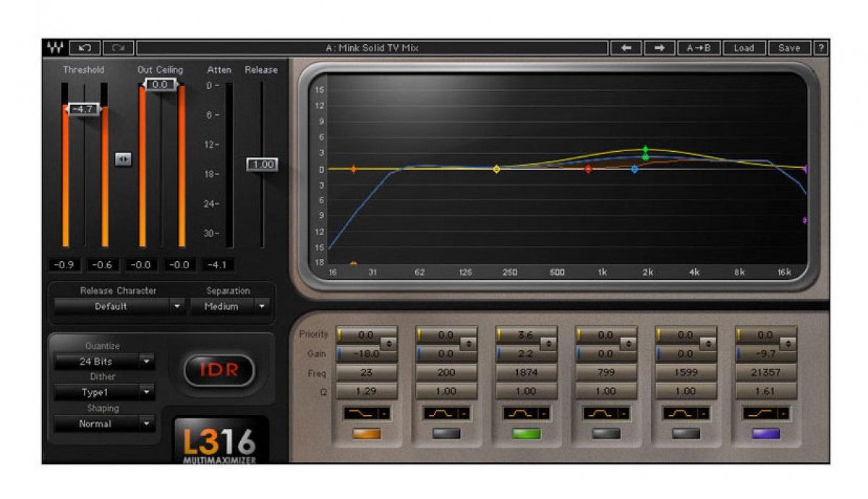Viewport: 868px width, 499px height.
Task: Open the Quantize dropdown showing 24 Bits
Action: (104, 362)
